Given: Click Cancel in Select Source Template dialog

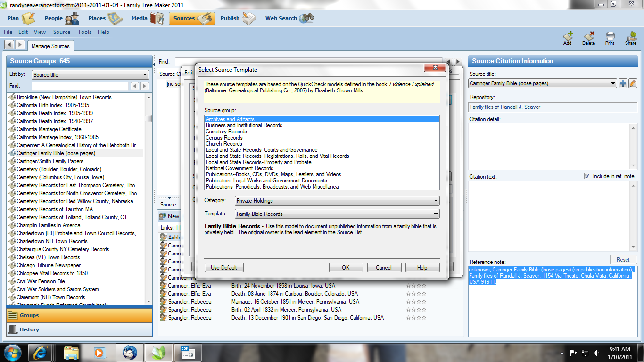Looking at the screenshot, I should point(384,268).
